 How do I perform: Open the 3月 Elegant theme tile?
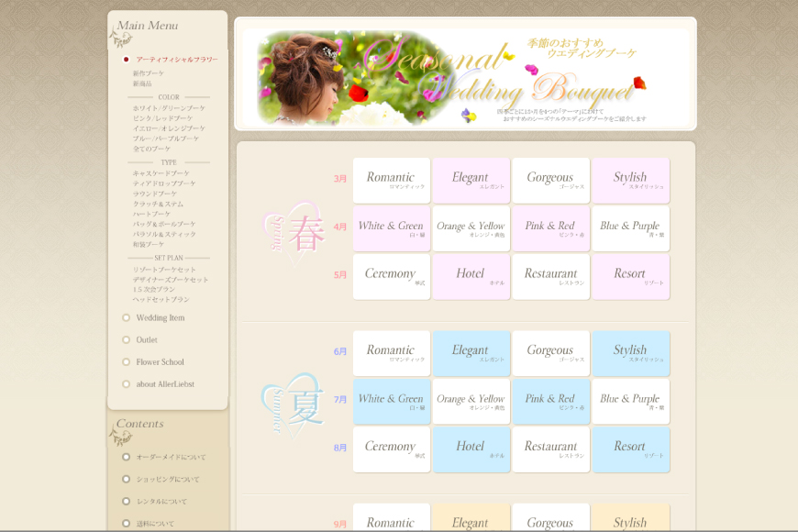(x=471, y=181)
